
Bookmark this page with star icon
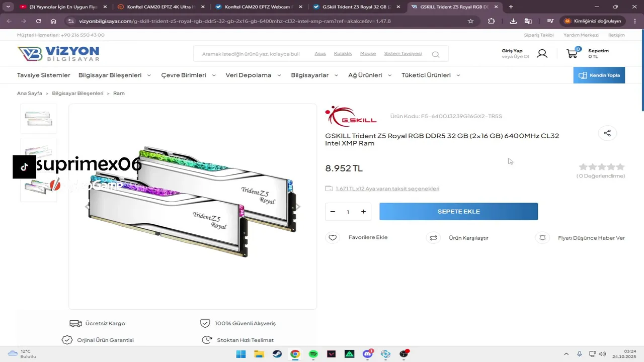pyautogui.click(x=470, y=21)
